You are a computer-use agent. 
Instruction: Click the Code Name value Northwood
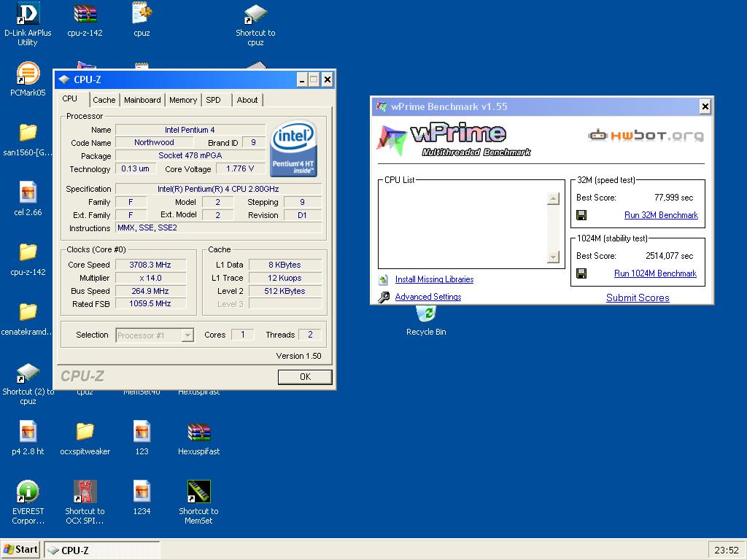154,142
